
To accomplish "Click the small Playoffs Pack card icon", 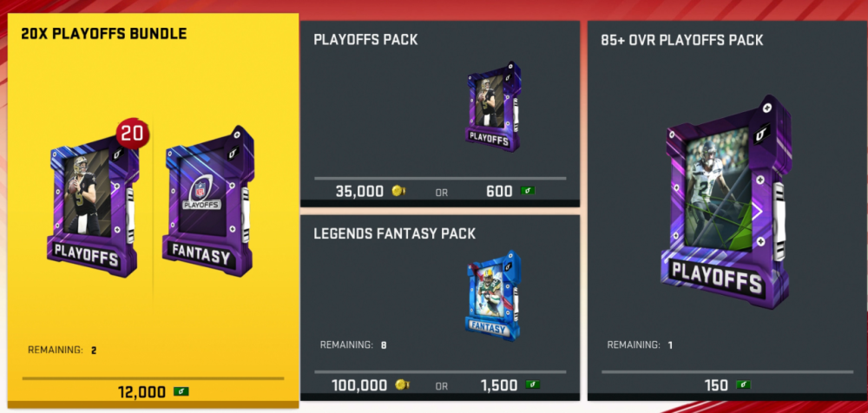I will point(493,107).
